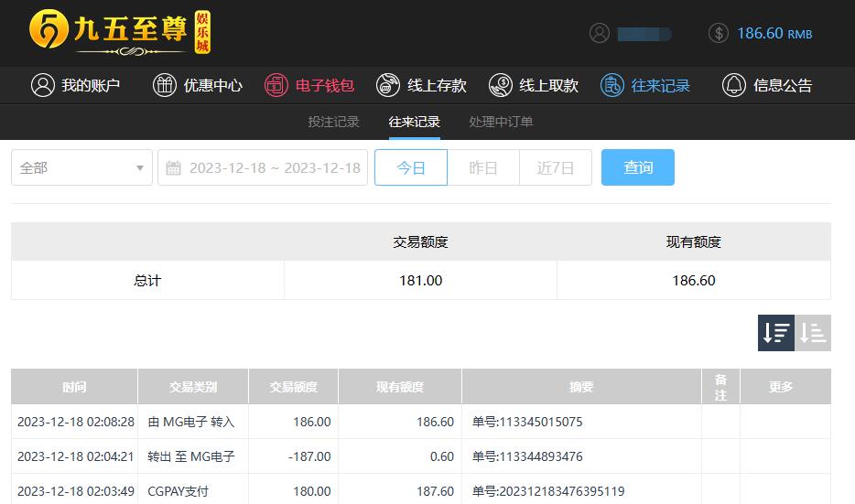Click 转出 至 MG电子 entry

pyautogui.click(x=190, y=456)
